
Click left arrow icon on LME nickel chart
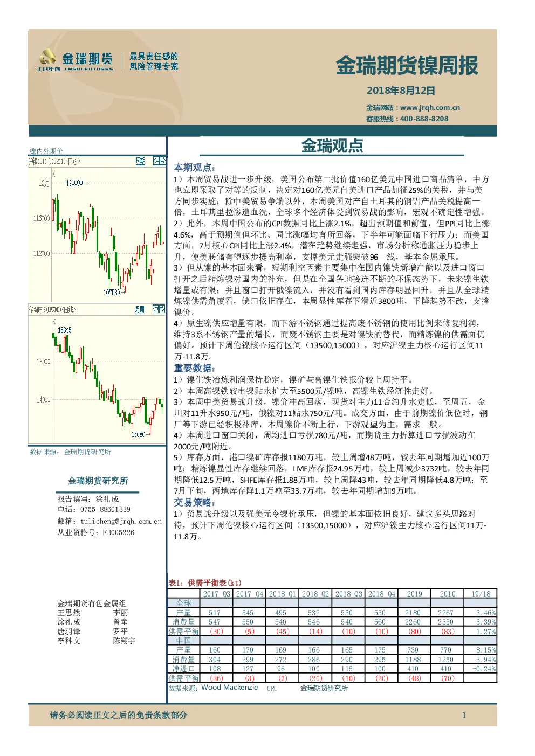pyautogui.click(x=156, y=309)
